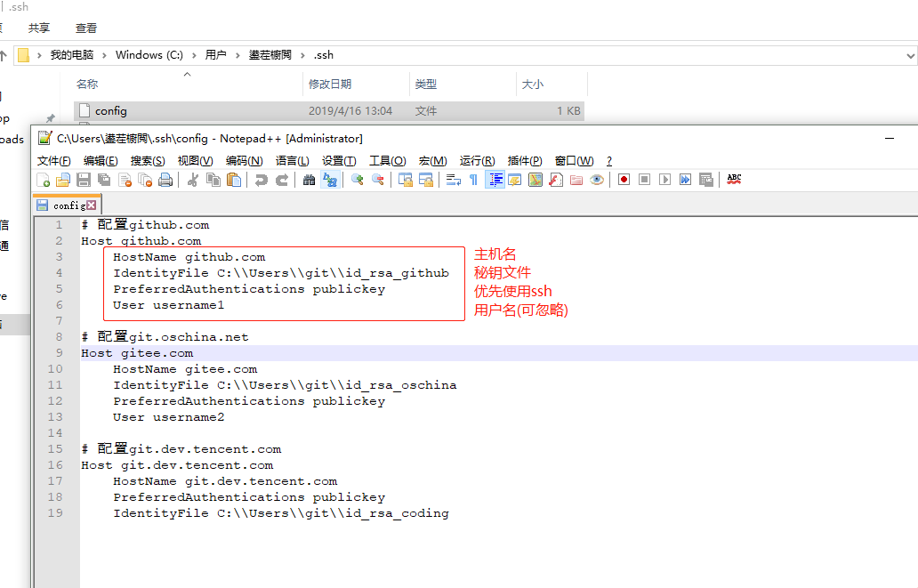Click the Save All toolbar icon
This screenshot has height=588, width=918.
tap(104, 180)
